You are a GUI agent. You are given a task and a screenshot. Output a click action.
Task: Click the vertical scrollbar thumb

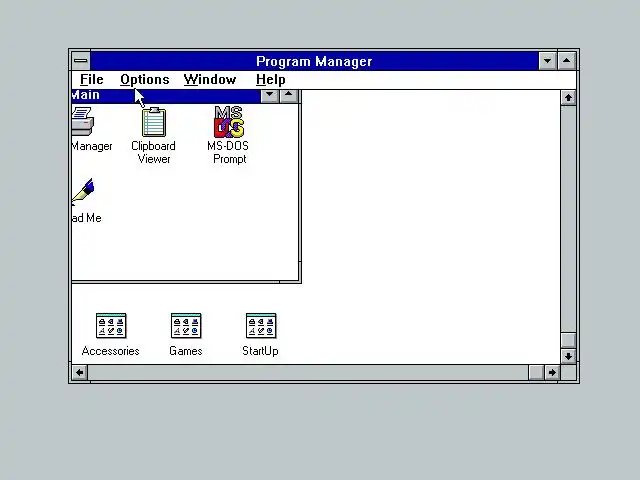click(568, 340)
